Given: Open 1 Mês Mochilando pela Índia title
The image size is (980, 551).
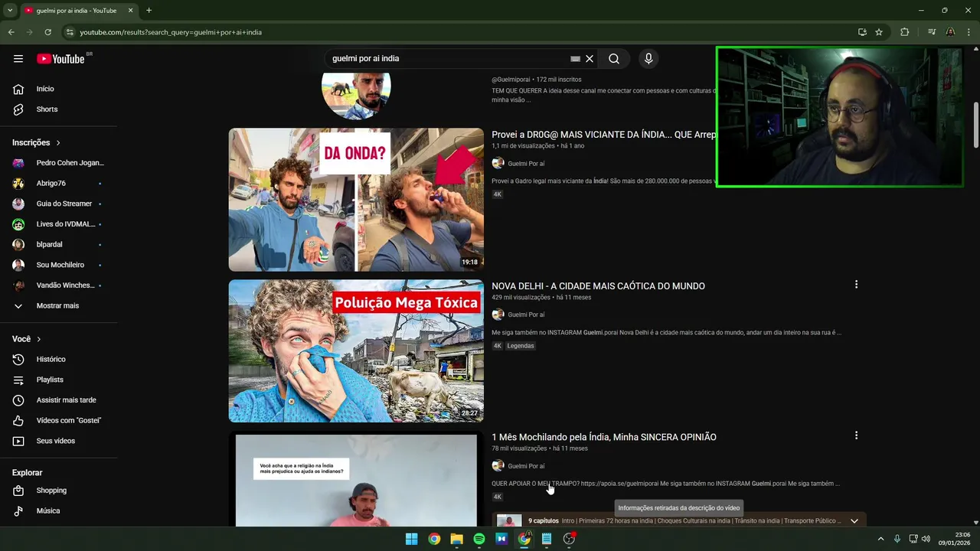Looking at the screenshot, I should click(x=604, y=437).
